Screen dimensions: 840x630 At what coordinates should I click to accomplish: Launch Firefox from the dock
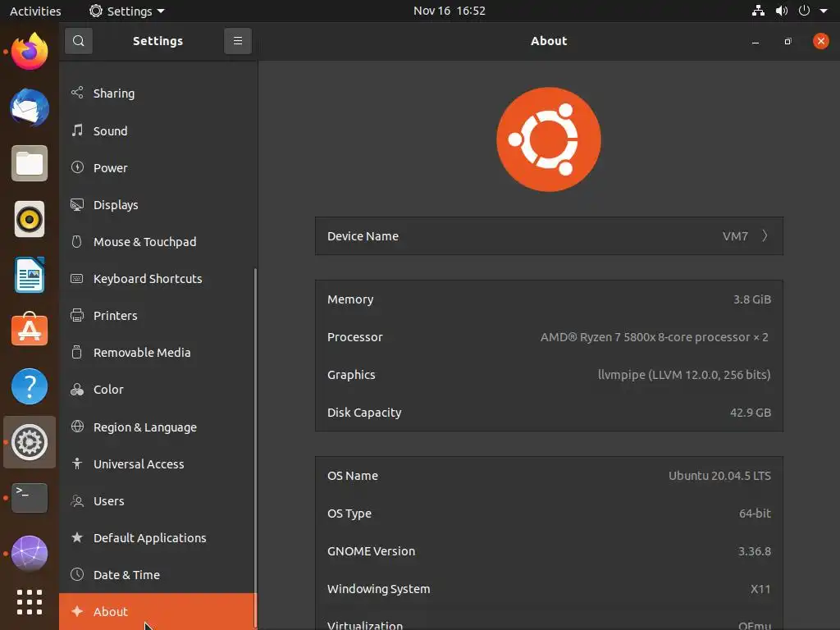click(30, 52)
